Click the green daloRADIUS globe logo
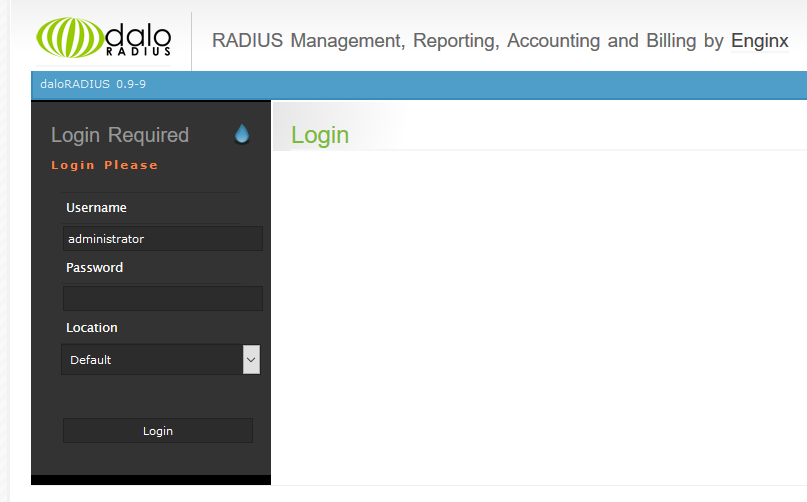 point(68,38)
